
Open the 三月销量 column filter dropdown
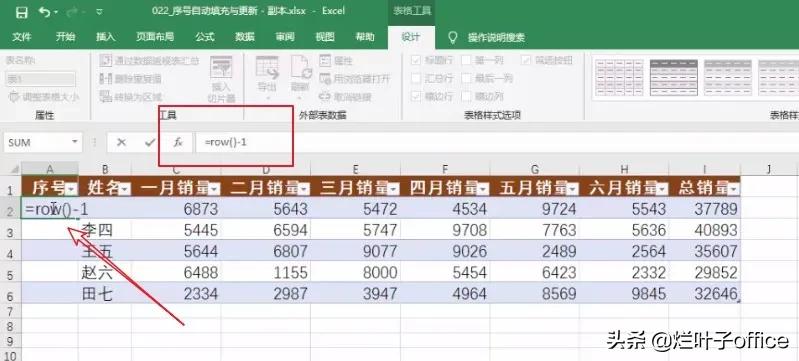point(394,190)
